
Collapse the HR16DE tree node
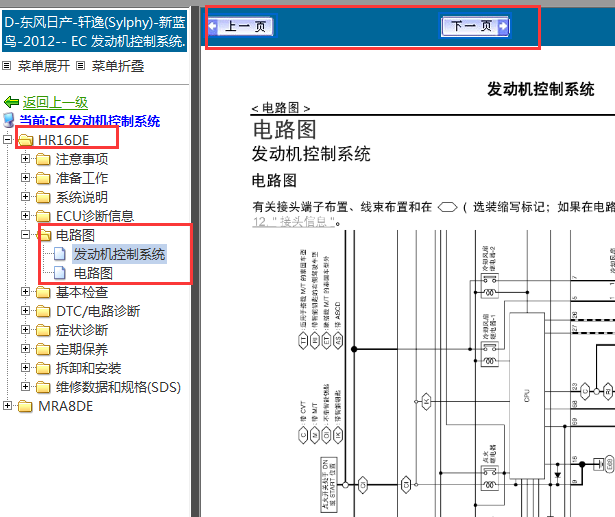[7, 139]
